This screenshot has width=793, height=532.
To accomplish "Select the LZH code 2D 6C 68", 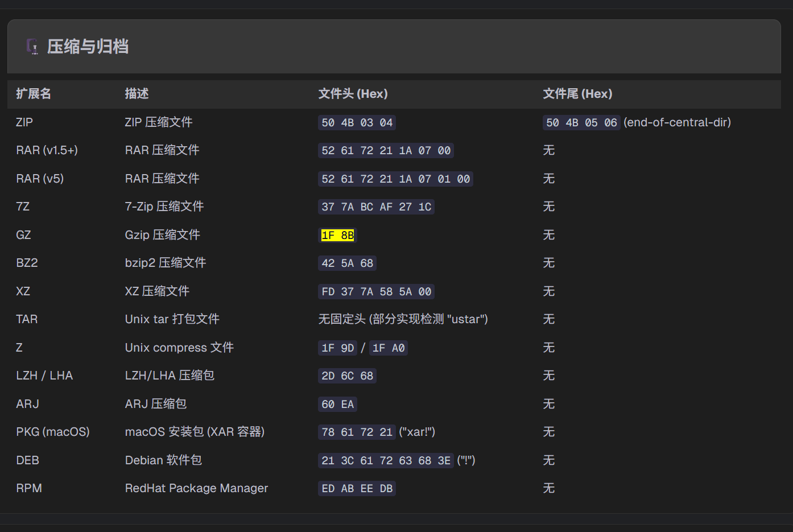I will (347, 376).
